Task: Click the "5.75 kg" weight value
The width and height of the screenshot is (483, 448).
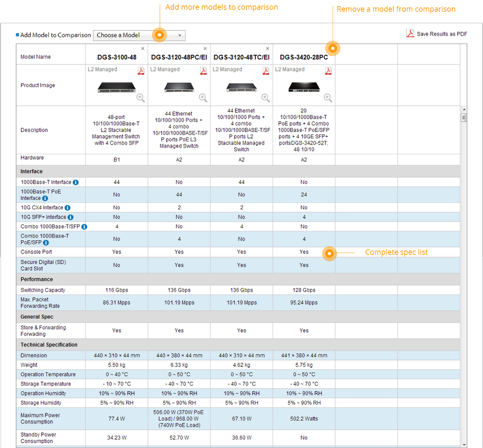Action: pyautogui.click(x=304, y=365)
